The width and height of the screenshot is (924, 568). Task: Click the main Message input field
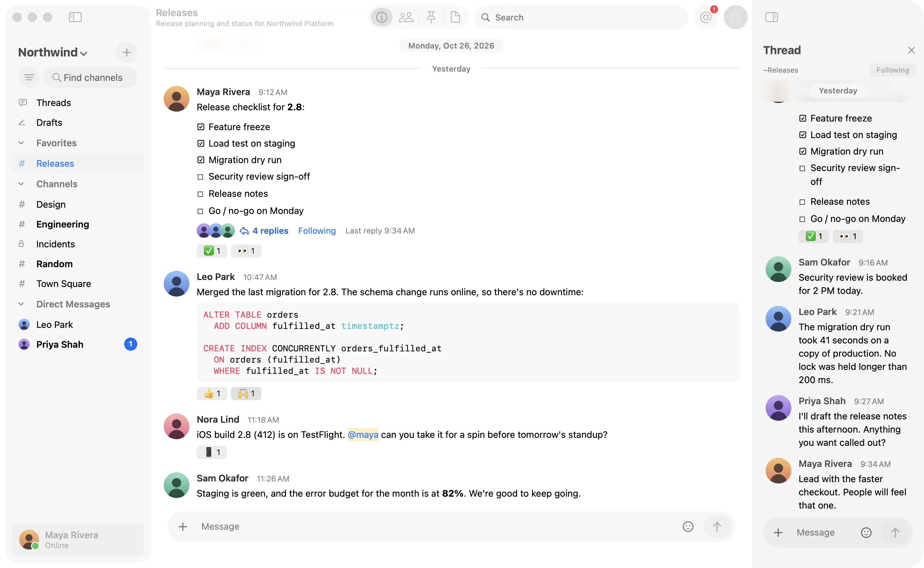(437, 526)
